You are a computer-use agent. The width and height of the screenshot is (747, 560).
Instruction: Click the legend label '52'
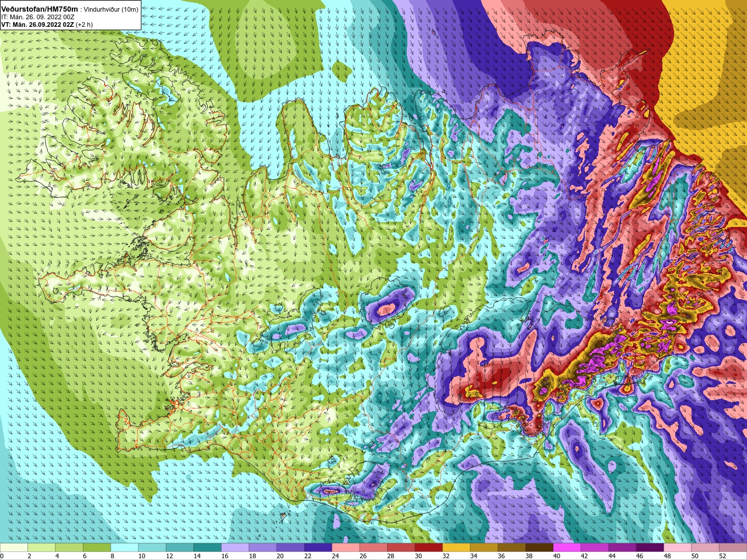pos(722,556)
